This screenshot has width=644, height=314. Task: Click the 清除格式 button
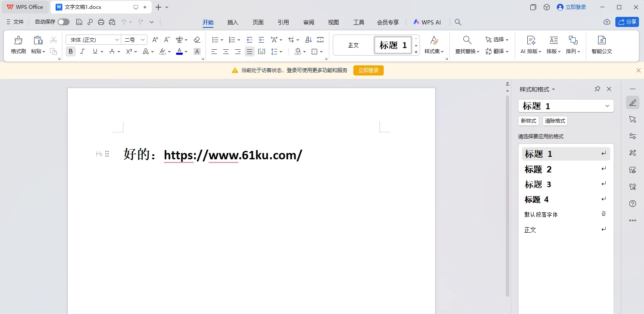click(x=555, y=121)
